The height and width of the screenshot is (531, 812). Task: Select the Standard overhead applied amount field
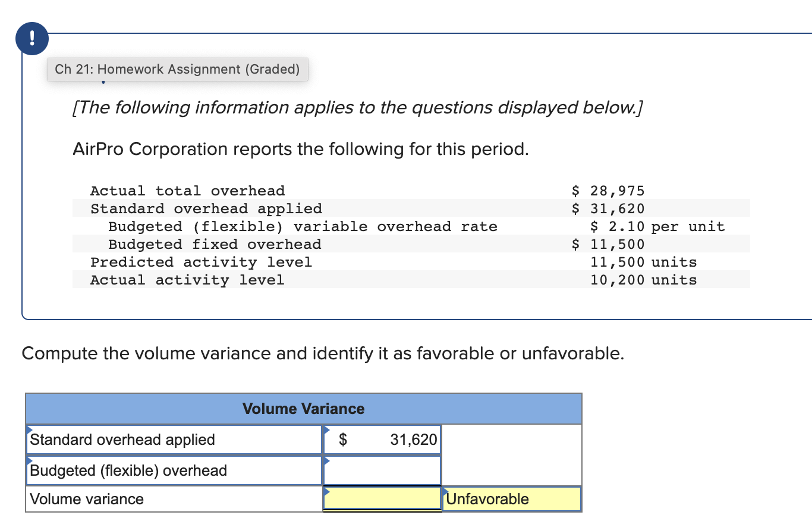coord(382,440)
